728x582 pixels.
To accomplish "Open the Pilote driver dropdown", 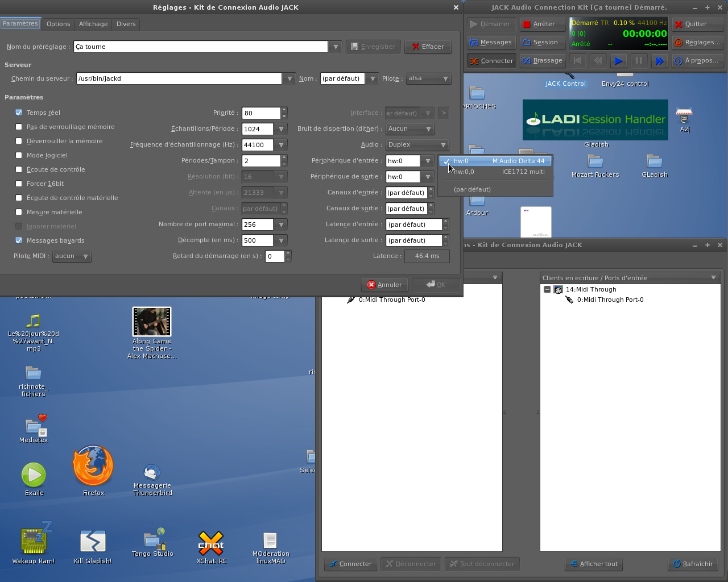I will point(429,78).
